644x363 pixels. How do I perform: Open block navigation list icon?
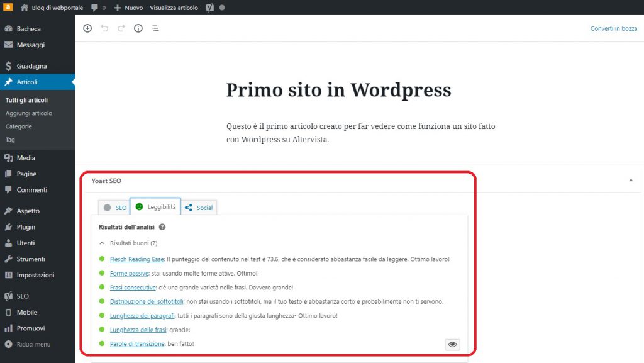(x=155, y=28)
